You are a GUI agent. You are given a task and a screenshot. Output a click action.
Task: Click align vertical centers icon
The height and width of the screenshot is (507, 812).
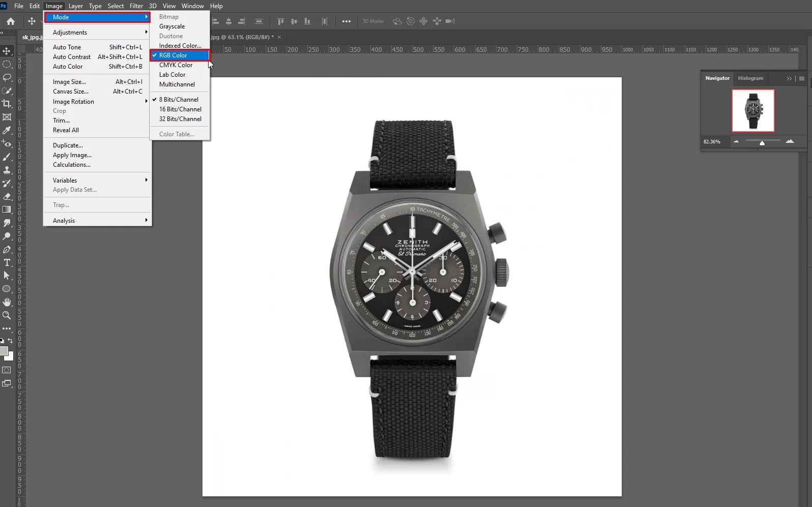(294, 21)
